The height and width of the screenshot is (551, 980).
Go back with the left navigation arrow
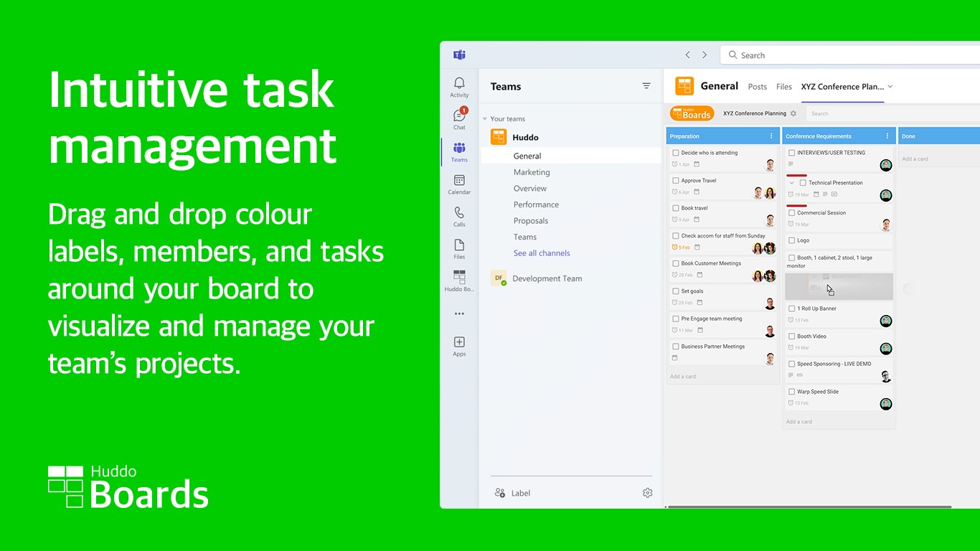687,55
